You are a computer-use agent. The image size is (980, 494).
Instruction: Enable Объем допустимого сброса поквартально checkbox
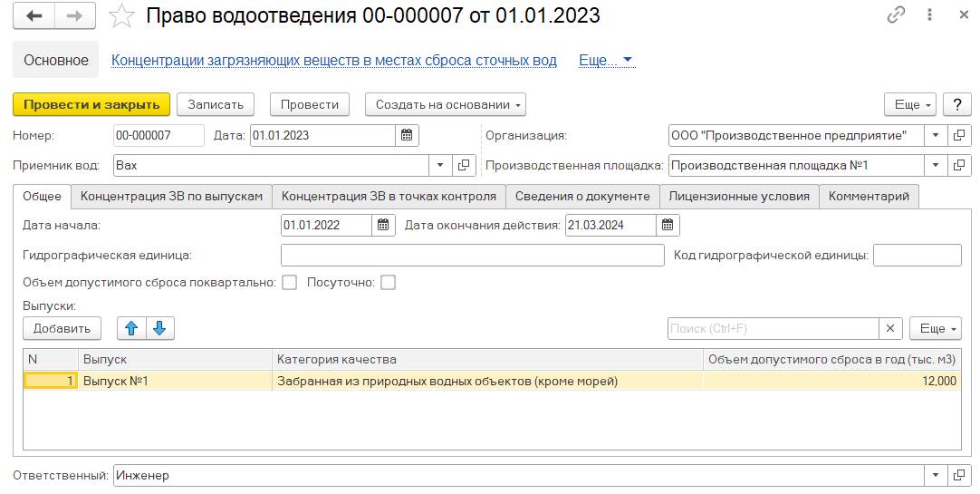tap(290, 283)
